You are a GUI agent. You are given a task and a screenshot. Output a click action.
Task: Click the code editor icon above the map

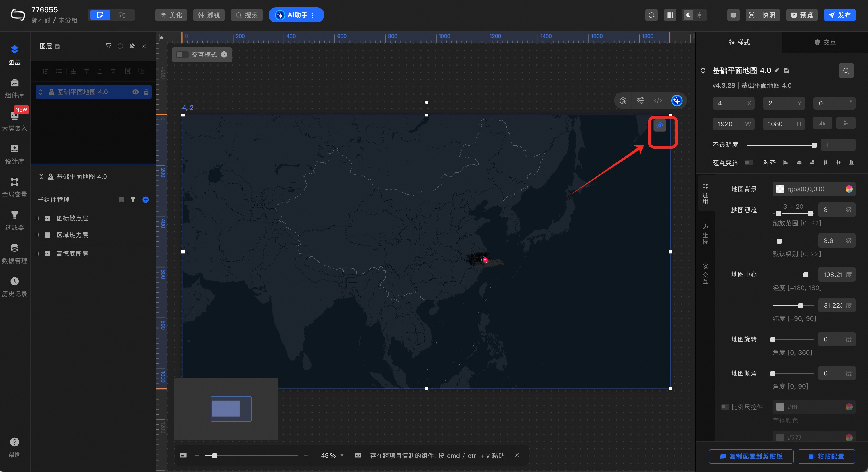point(658,101)
